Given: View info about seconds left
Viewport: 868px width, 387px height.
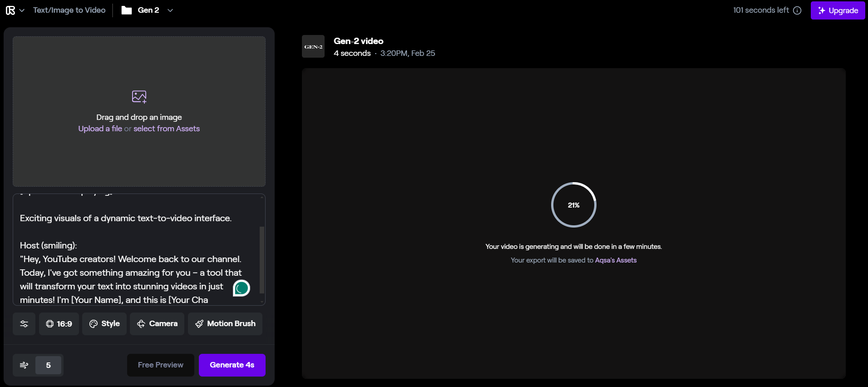Looking at the screenshot, I should (x=797, y=10).
